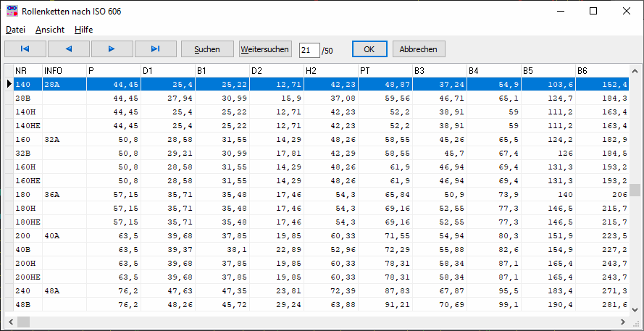Screen dimensions: 644x331
Task: Click the application icon in title bar
Action: point(12,12)
